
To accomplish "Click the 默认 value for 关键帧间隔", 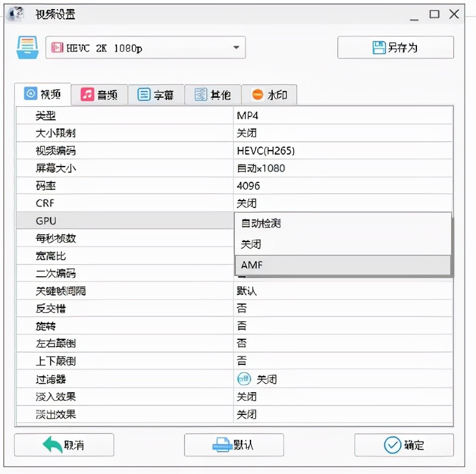I will (x=247, y=291).
